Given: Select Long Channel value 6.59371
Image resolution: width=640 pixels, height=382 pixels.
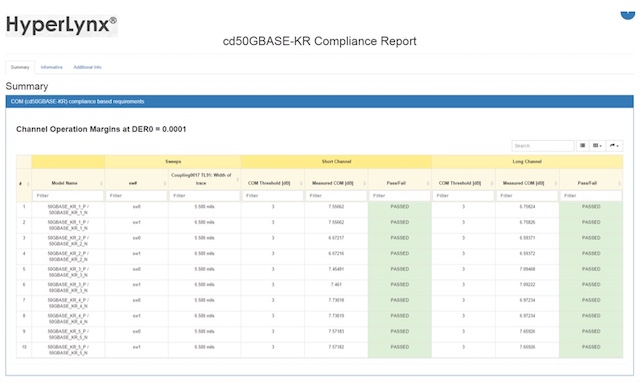Looking at the screenshot, I should [x=527, y=238].
